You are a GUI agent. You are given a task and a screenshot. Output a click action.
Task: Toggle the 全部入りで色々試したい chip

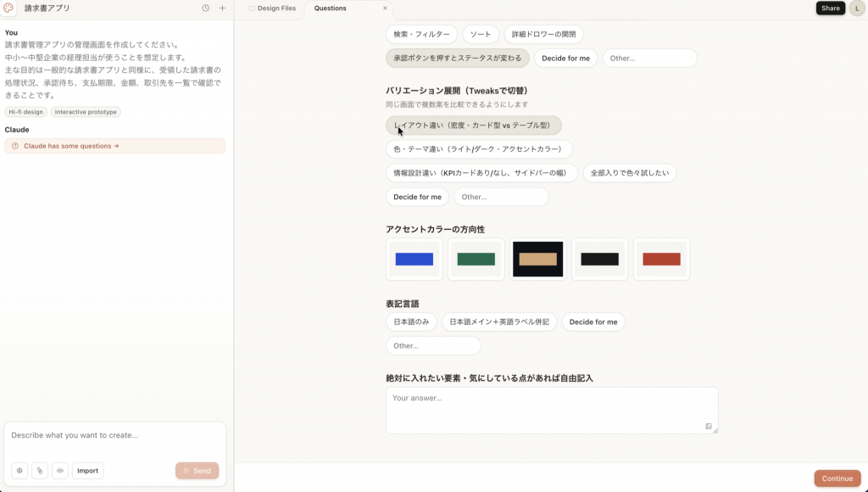pyautogui.click(x=630, y=173)
